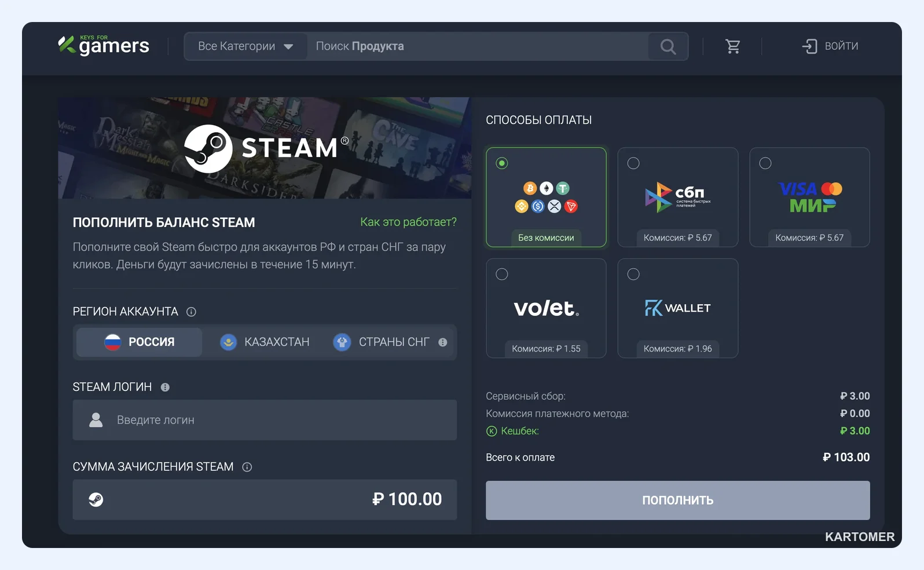
Task: Click the Visa Mastercard MIR logo
Action: click(x=810, y=197)
